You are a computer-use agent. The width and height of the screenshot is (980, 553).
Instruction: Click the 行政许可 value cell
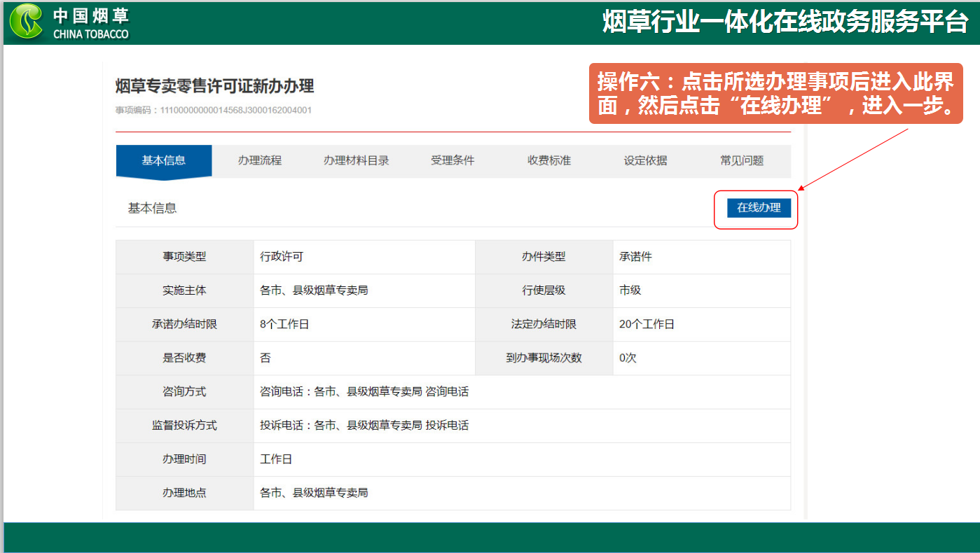coord(282,257)
